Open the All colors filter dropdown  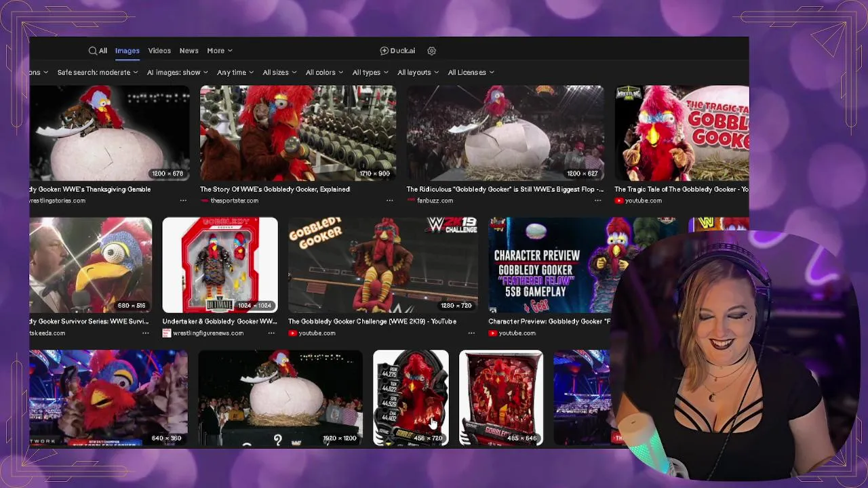[324, 73]
